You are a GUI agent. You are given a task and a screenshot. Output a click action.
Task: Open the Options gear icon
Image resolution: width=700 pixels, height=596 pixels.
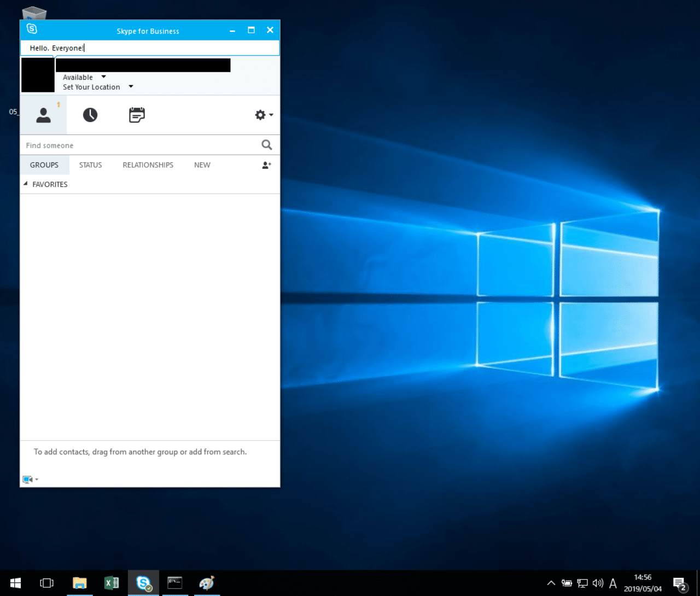coord(260,115)
